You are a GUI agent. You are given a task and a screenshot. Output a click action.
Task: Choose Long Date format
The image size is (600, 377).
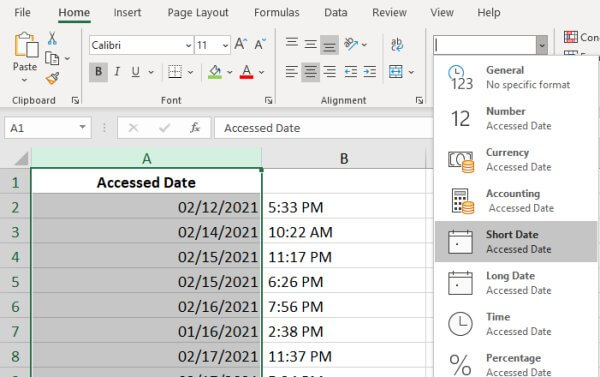(516, 283)
